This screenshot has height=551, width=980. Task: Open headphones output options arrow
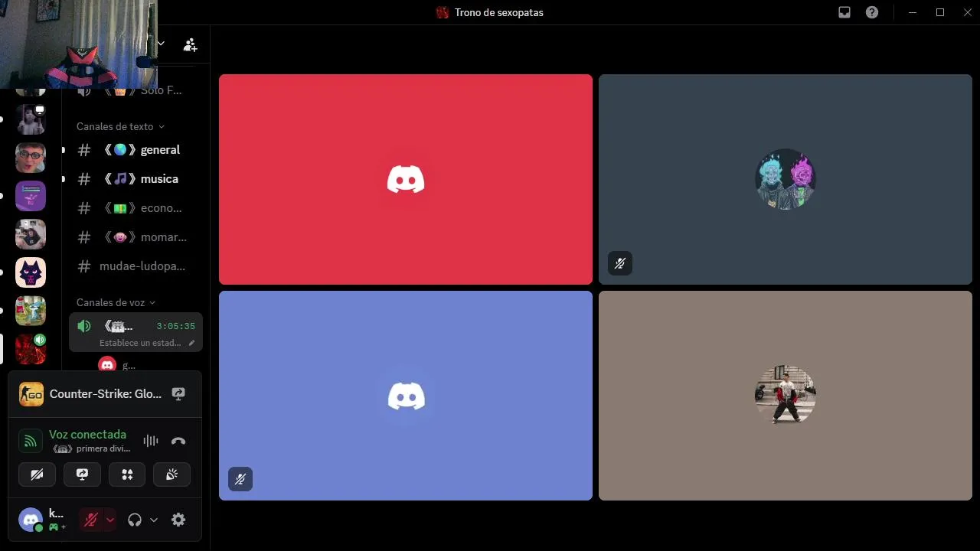click(154, 520)
